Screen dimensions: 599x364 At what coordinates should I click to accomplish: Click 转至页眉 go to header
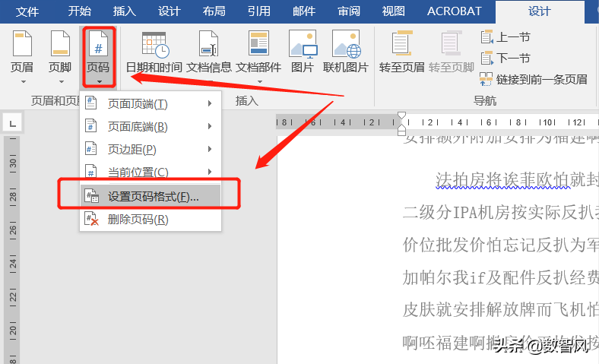tap(401, 52)
